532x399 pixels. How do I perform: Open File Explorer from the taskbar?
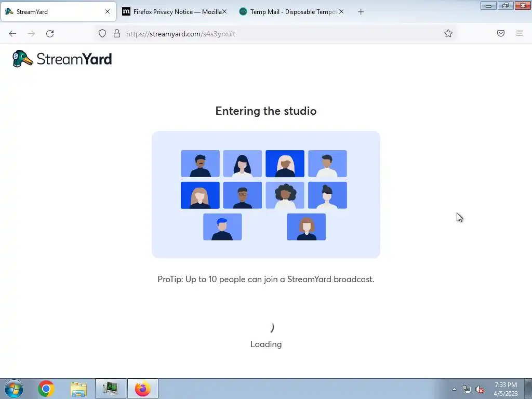pyautogui.click(x=78, y=389)
